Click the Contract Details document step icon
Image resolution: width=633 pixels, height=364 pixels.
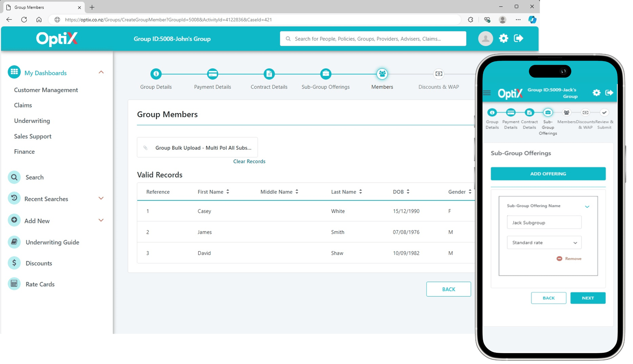[269, 74]
